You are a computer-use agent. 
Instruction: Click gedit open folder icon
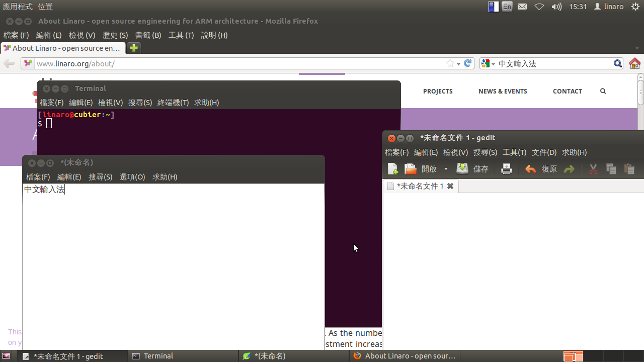[411, 169]
